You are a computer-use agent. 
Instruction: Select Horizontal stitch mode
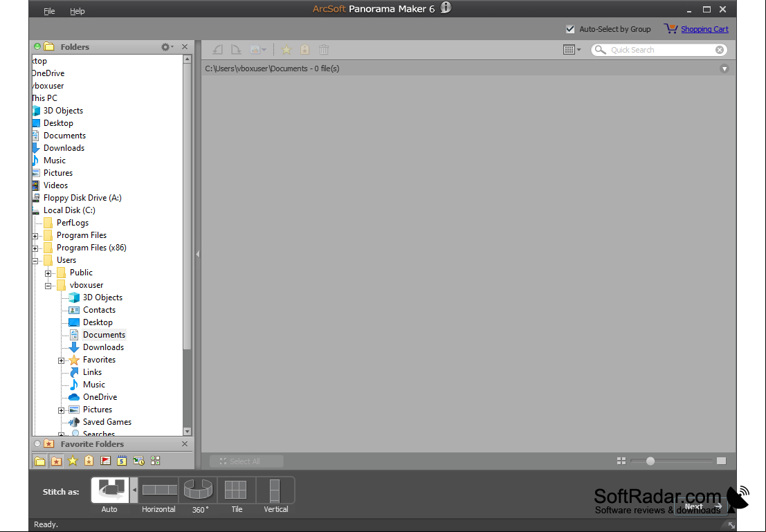click(159, 490)
